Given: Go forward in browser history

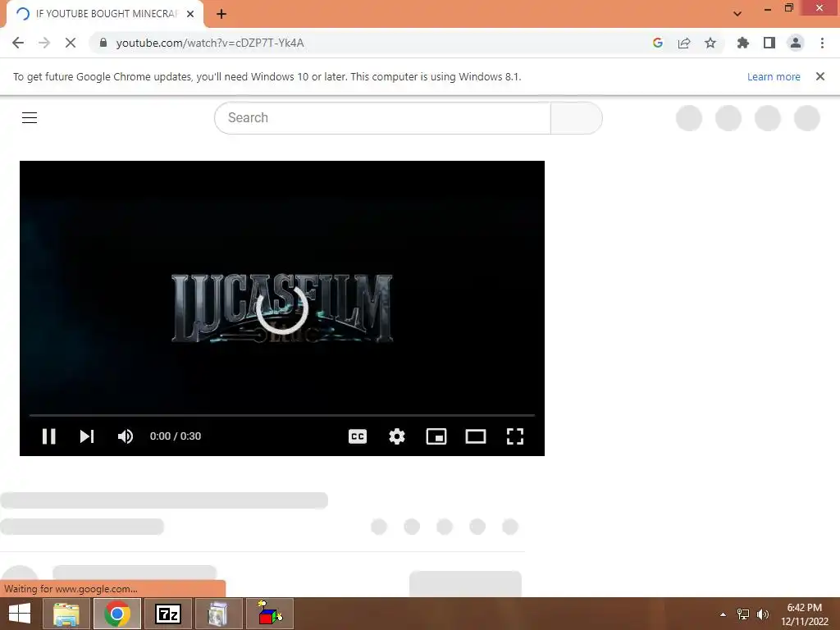Looking at the screenshot, I should click(x=44, y=43).
